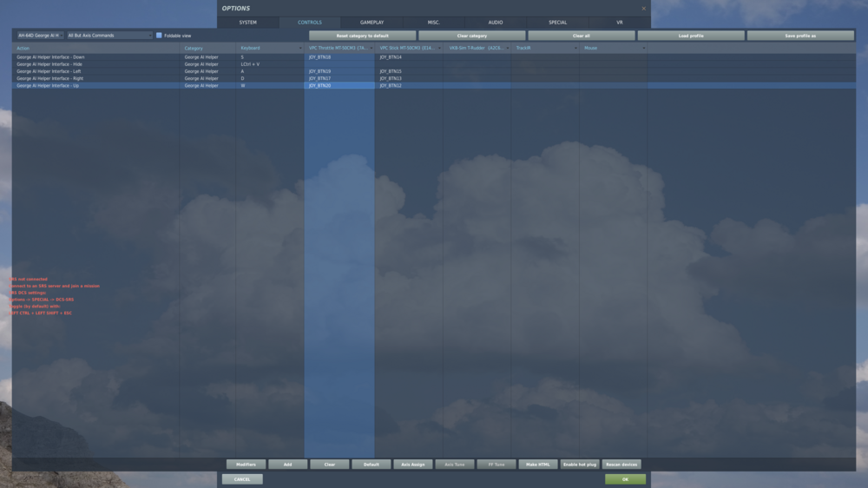868x488 pixels.
Task: Click the bottom Clear button
Action: (x=329, y=465)
